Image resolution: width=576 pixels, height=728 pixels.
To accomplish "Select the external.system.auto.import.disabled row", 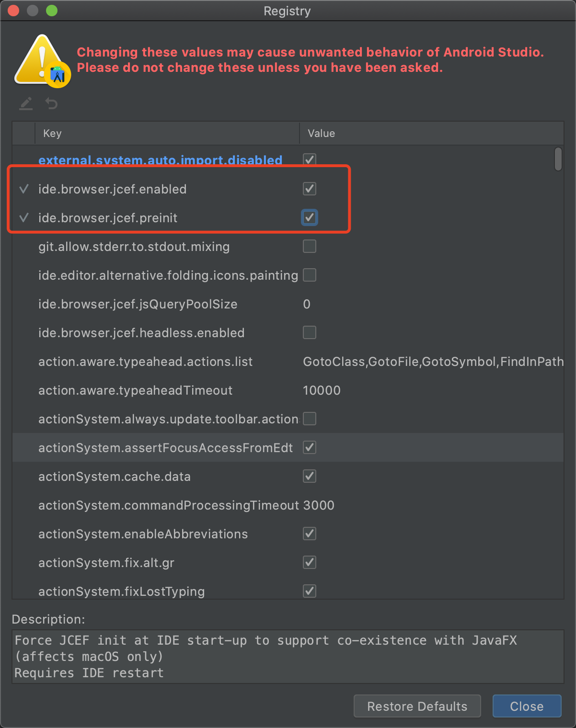I will (160, 160).
